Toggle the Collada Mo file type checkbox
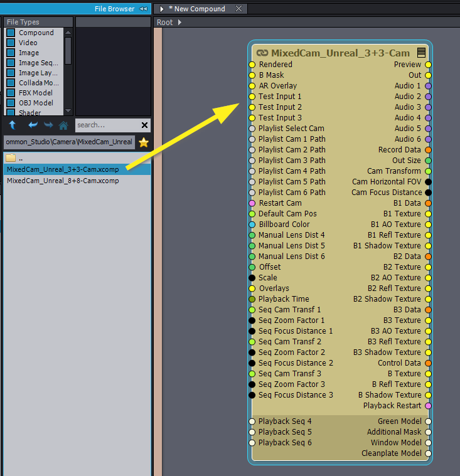Screen dimensions: 460x476 (x=11, y=83)
